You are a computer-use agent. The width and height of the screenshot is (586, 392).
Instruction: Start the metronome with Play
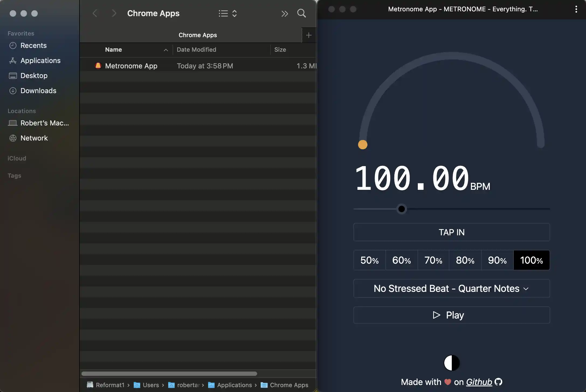pos(451,315)
